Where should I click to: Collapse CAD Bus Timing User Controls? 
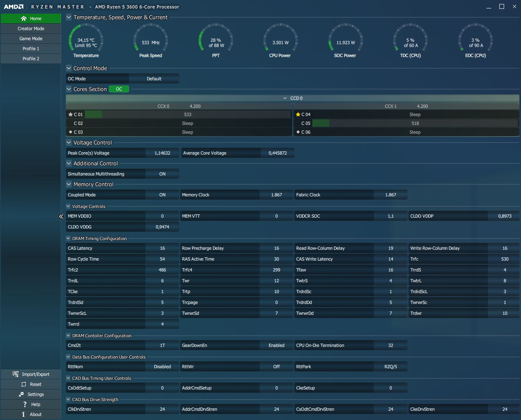click(68, 378)
